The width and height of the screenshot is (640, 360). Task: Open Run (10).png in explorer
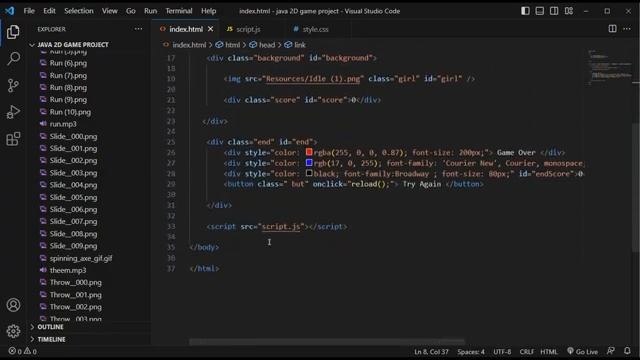point(70,112)
